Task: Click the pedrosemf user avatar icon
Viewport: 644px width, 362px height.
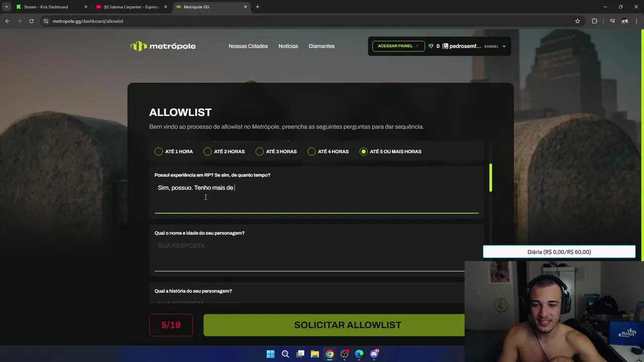Action: point(445,46)
